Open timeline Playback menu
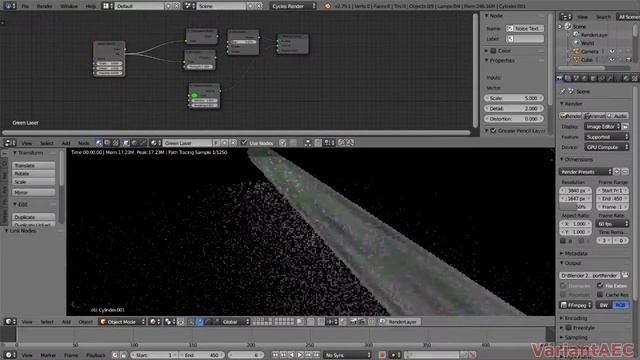640x360 pixels. [96, 355]
